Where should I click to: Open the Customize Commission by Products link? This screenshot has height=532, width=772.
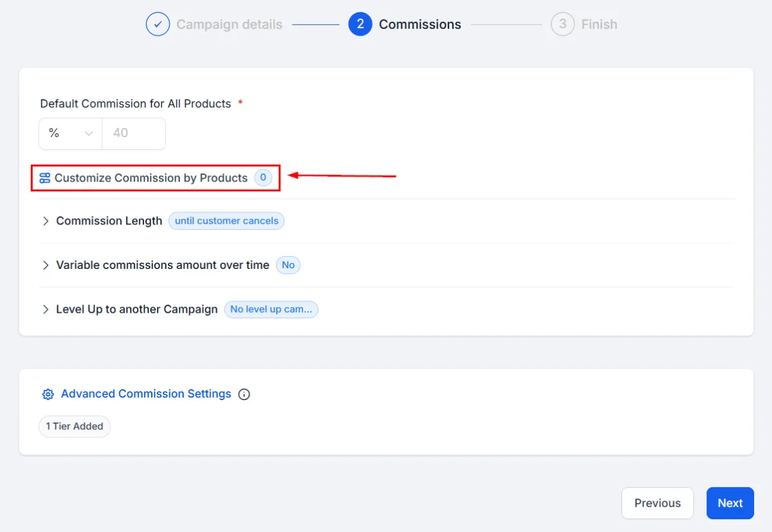[151, 178]
